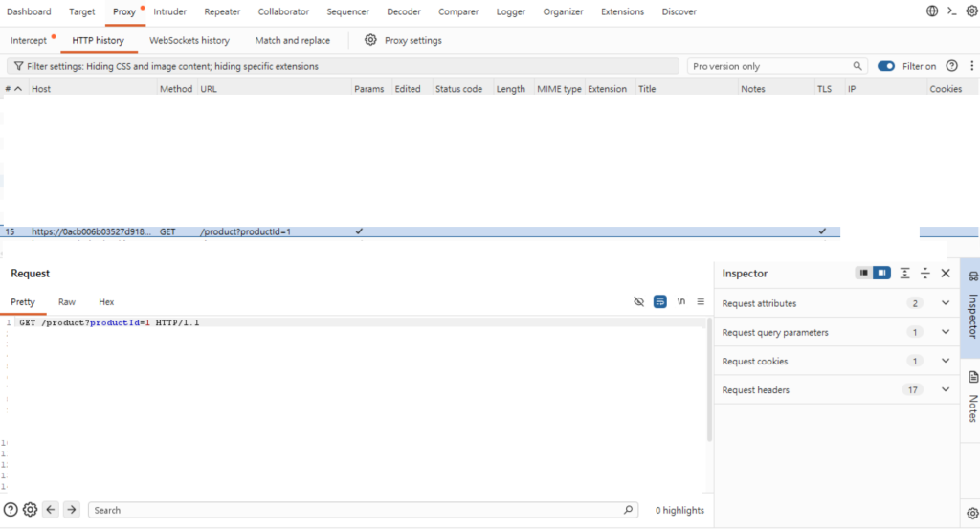The image size is (980, 529).
Task: Expand Request cookies section
Action: (x=836, y=361)
